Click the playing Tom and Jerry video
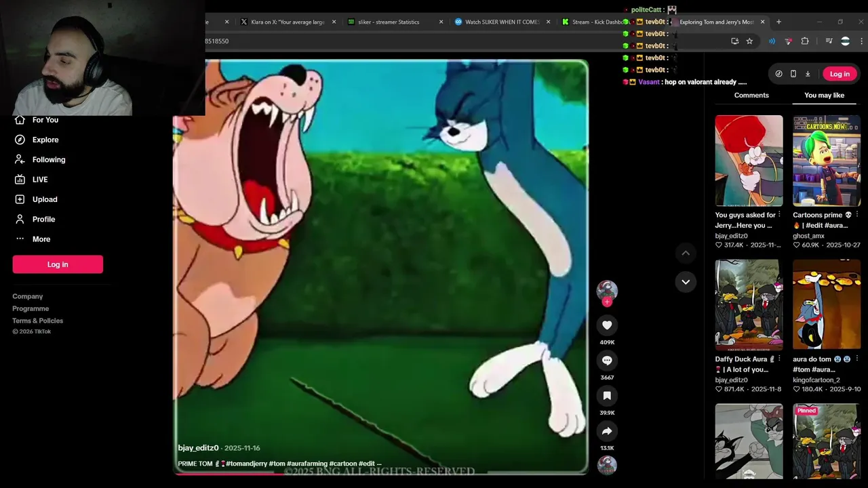868x488 pixels. pyautogui.click(x=380, y=267)
